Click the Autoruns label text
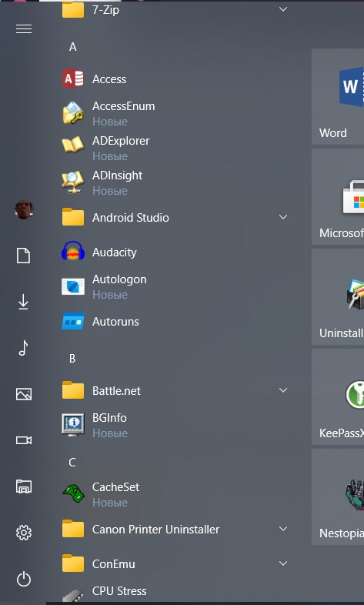 point(115,322)
